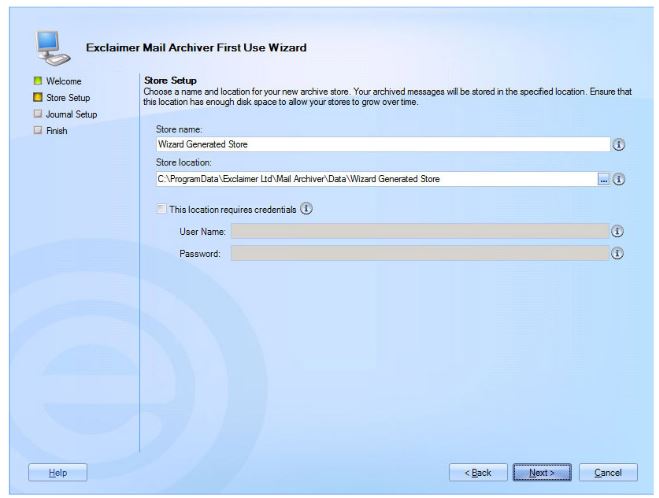The height and width of the screenshot is (498, 659).
Task: Click the wizard title 'Exclaimer Mail Archiver First Use Wizard'
Action: (196, 47)
